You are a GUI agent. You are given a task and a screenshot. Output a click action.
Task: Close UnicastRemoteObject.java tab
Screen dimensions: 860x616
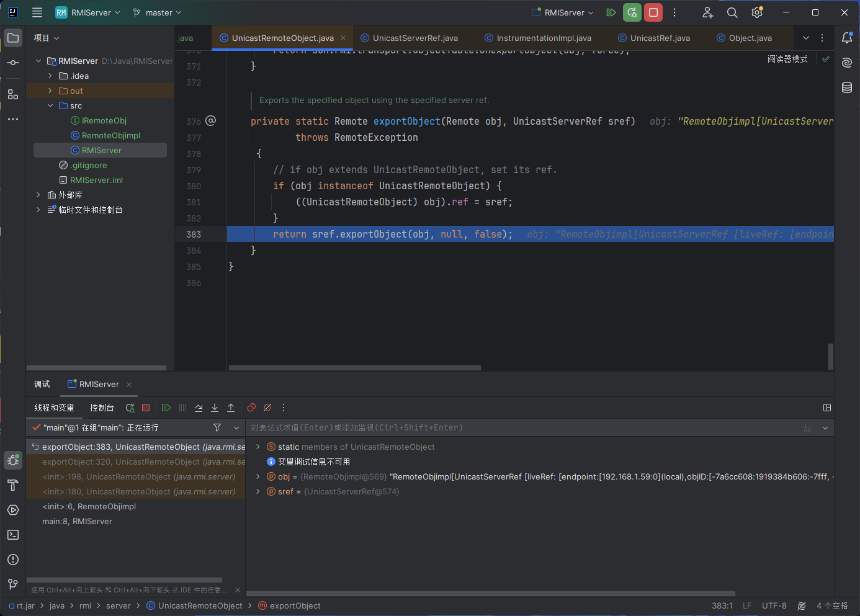(x=343, y=38)
